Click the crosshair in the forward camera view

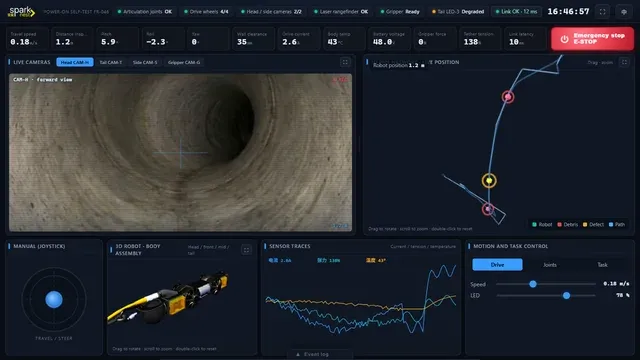click(180, 153)
